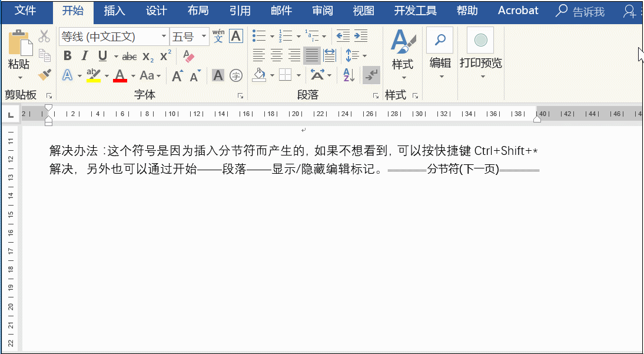Image resolution: width=644 pixels, height=354 pixels.
Task: Center align text
Action: (277, 55)
